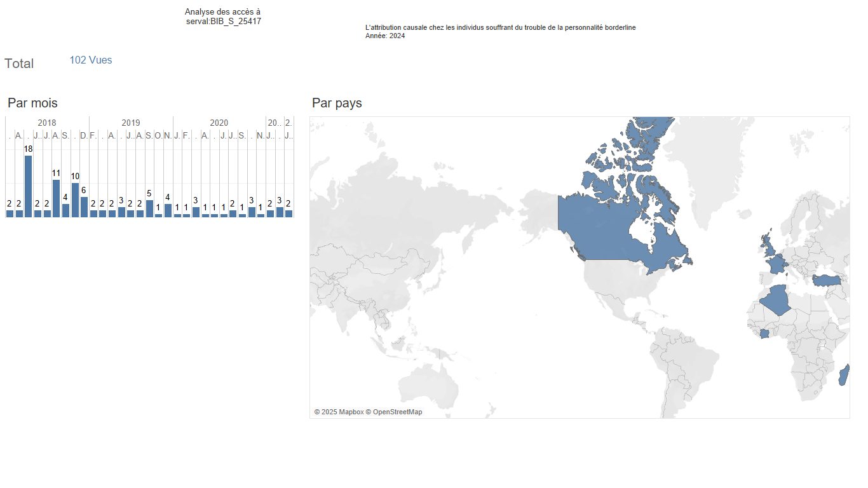Screen dimensions: 868x488
Task: Click the 2020 year header
Action: (219, 123)
